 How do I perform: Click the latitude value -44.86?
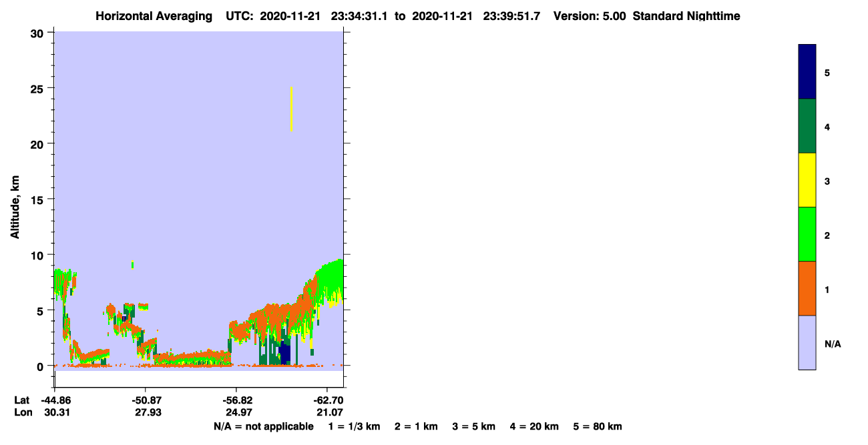pos(55,400)
